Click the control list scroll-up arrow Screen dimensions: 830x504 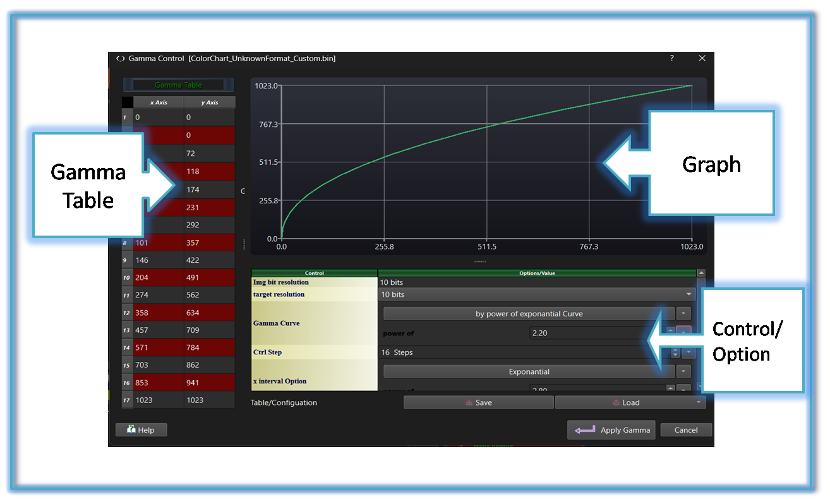701,273
